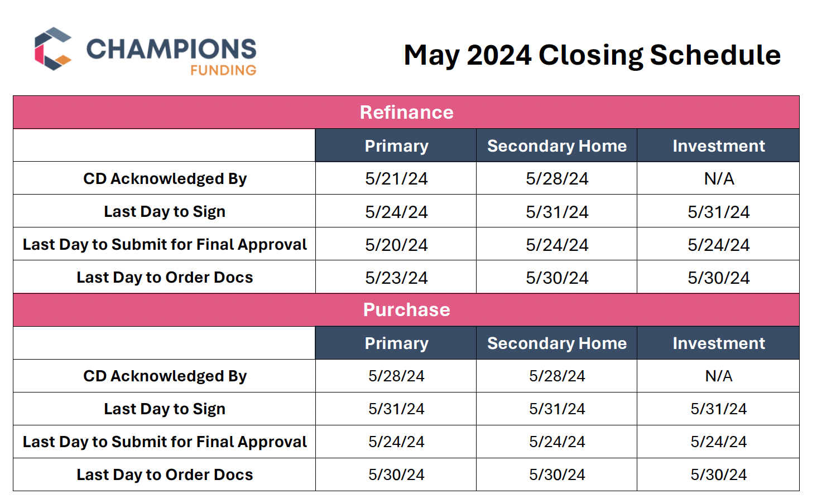Viewport: 817px width, 504px height.
Task: Select the 5/20/24 final approval date cell
Action: tap(396, 245)
